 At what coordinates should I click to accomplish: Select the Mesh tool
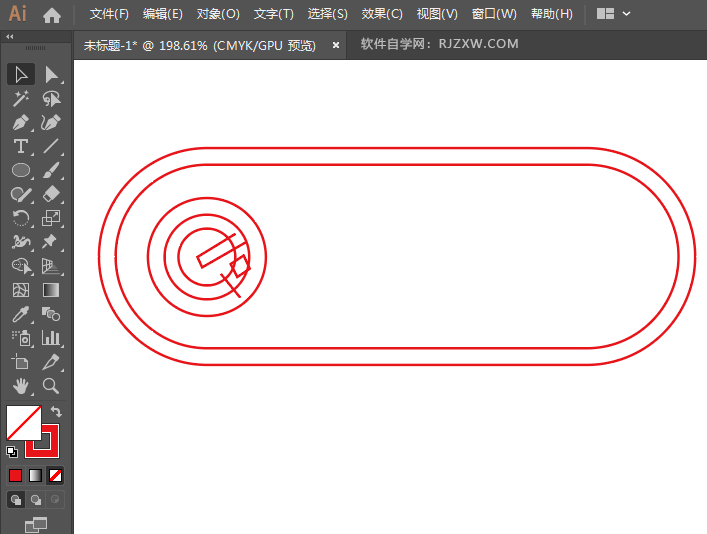coord(21,290)
